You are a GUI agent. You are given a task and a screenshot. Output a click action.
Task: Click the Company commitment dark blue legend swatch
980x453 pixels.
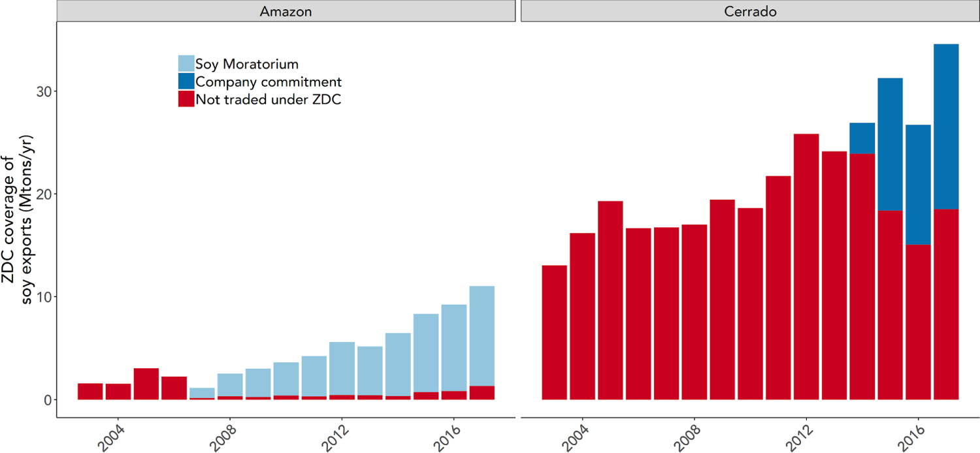(186, 82)
